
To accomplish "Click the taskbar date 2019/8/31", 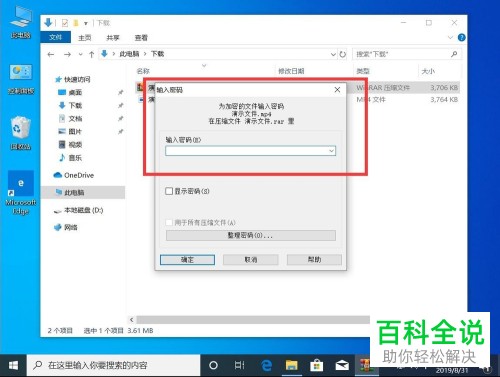I will (452, 370).
